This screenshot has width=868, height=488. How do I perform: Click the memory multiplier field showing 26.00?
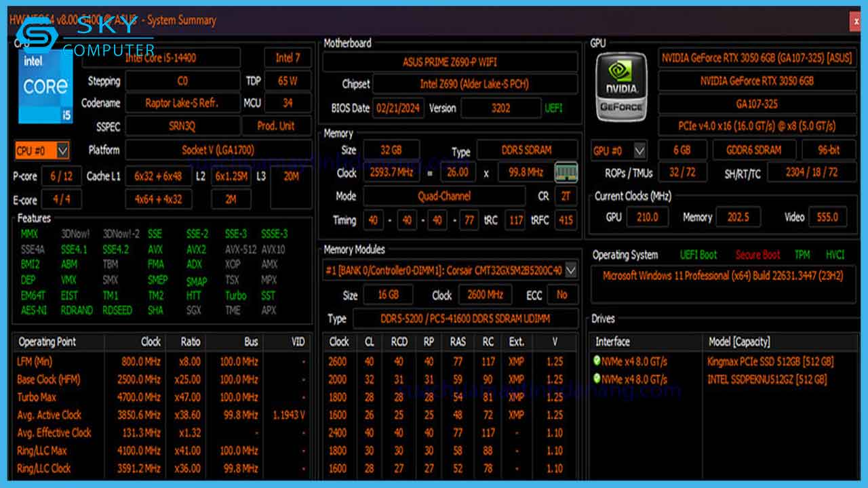(x=458, y=172)
